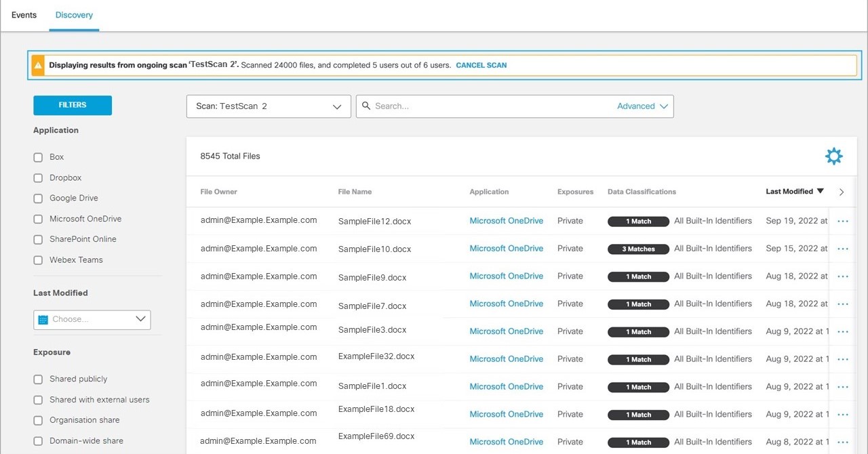
Task: Open Microsoft OneDrive link for SampleFile12.docx
Action: 507,221
